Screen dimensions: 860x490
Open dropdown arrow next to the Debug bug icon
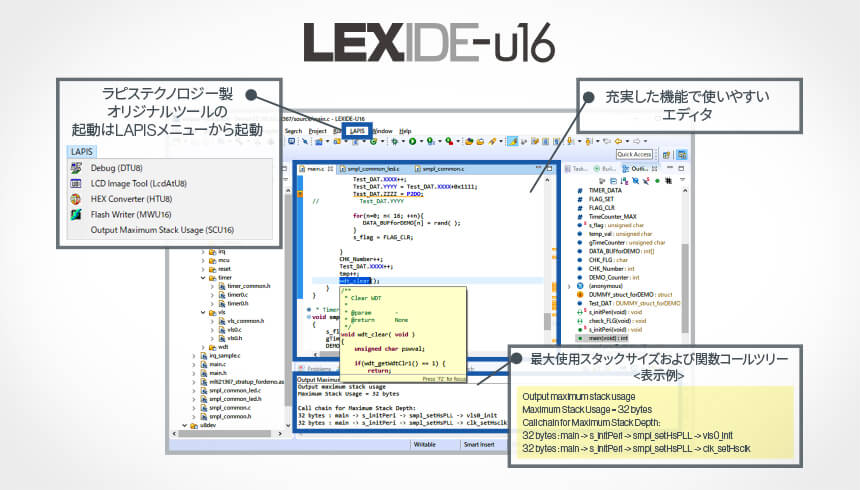403,142
